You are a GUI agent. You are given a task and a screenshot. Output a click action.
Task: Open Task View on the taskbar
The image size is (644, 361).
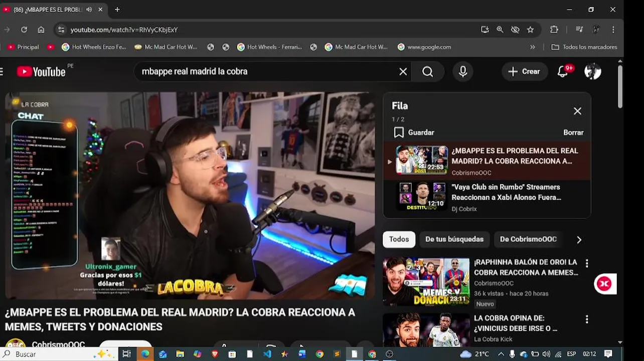coord(126,354)
